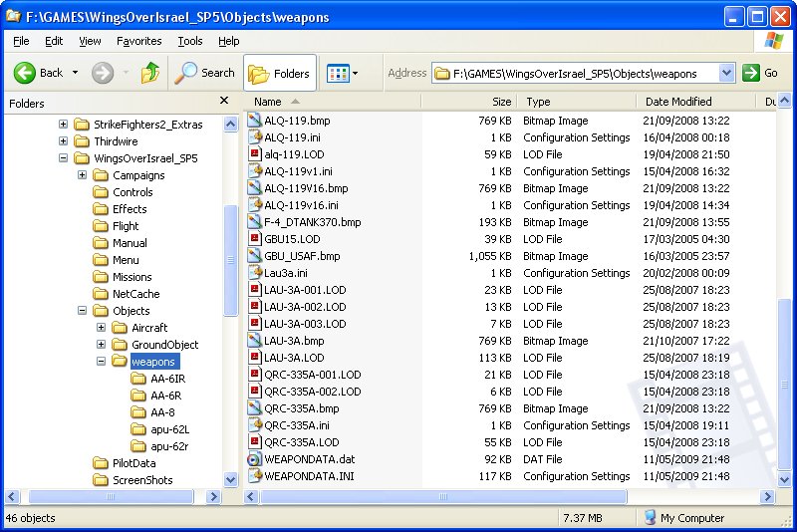The width and height of the screenshot is (797, 532).
Task: Expand the Thirdwire tree node
Action: [x=63, y=141]
